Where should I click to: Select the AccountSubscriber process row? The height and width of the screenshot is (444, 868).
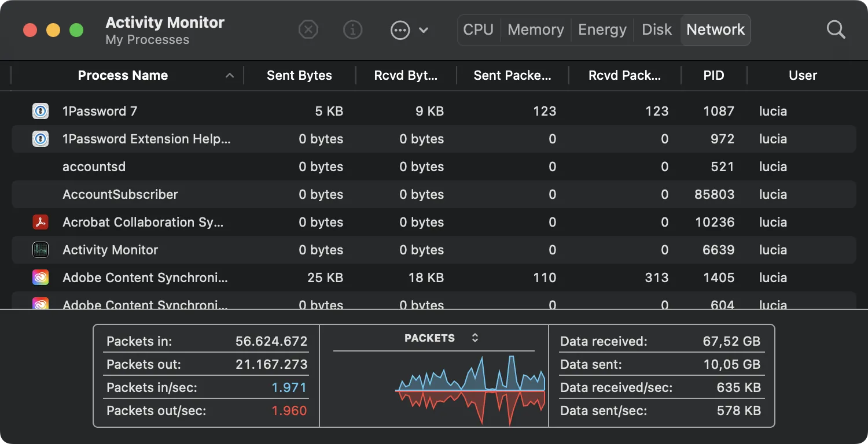pos(434,194)
